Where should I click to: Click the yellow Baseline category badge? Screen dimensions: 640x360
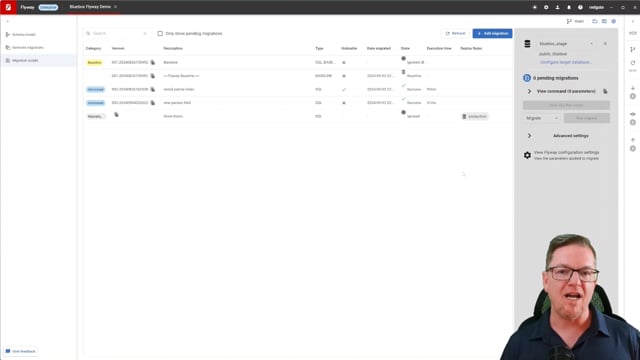pyautogui.click(x=95, y=62)
